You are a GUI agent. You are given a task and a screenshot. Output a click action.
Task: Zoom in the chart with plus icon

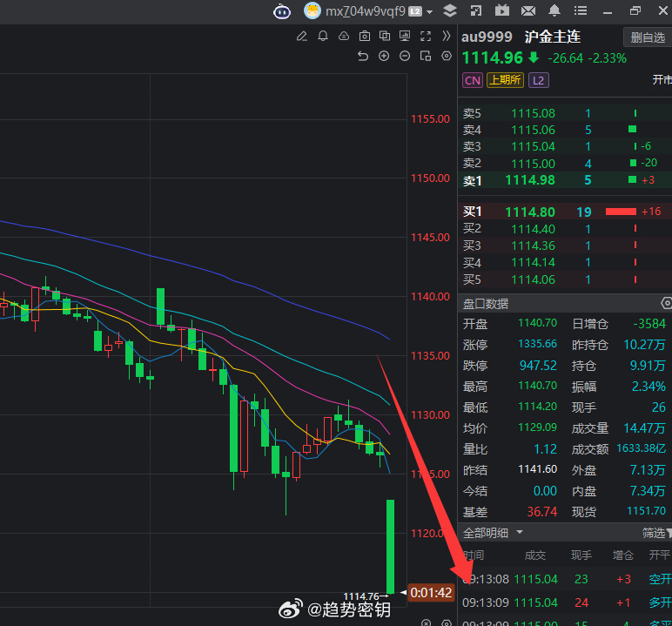(384, 56)
